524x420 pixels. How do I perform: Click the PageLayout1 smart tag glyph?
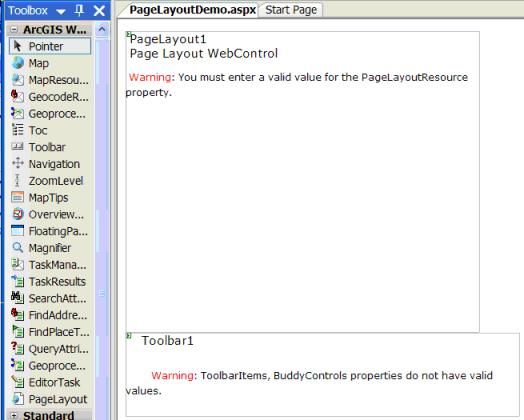pyautogui.click(x=128, y=33)
